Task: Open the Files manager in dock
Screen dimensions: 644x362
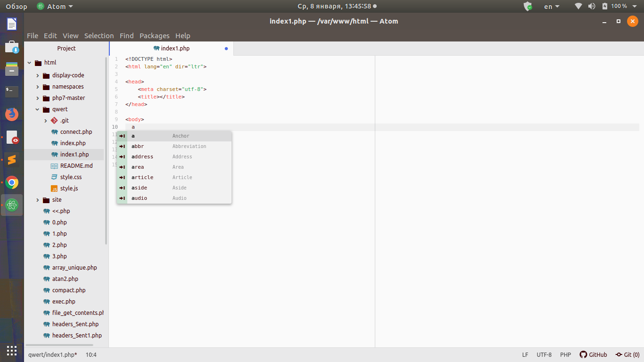Action: [12, 69]
